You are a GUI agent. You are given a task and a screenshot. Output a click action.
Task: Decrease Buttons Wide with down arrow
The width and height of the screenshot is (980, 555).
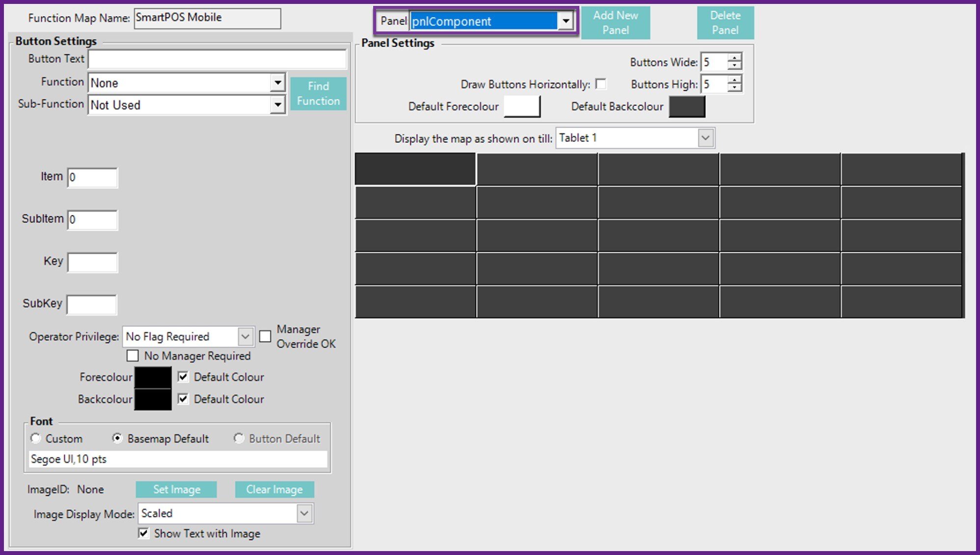pos(735,66)
